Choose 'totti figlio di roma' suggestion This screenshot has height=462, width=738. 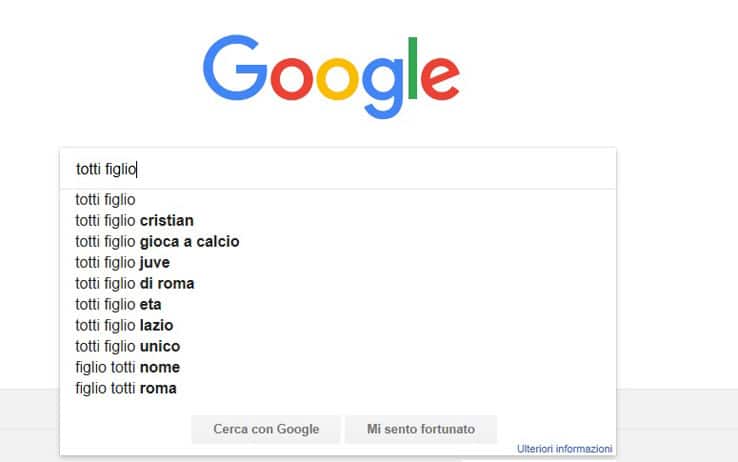pyautogui.click(x=338, y=284)
